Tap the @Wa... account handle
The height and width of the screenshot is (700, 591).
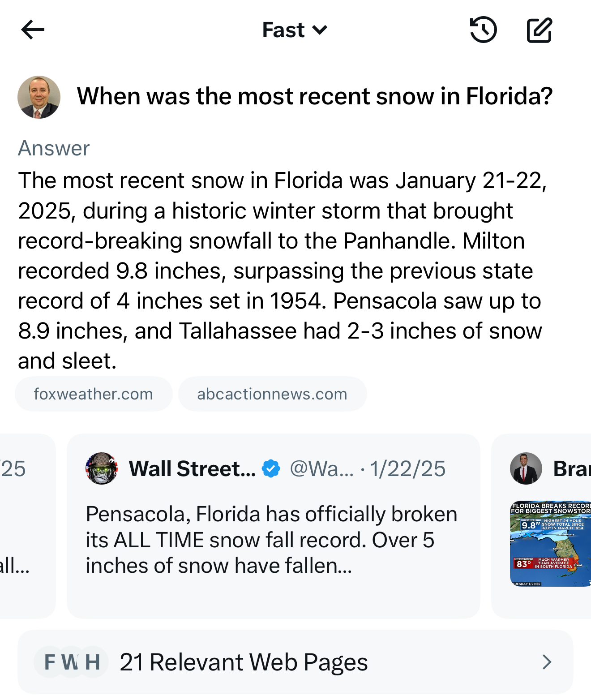coord(321,469)
